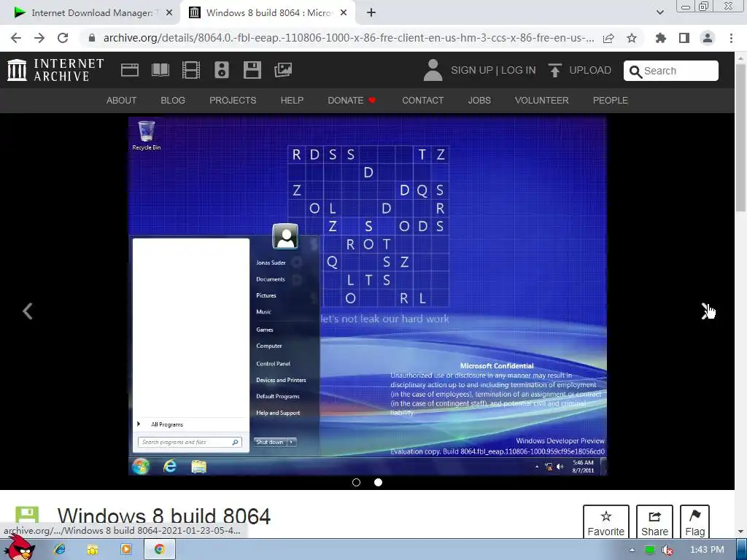This screenshot has height=560, width=747.
Task: Open the Images icon in Archive header
Action: [x=283, y=70]
